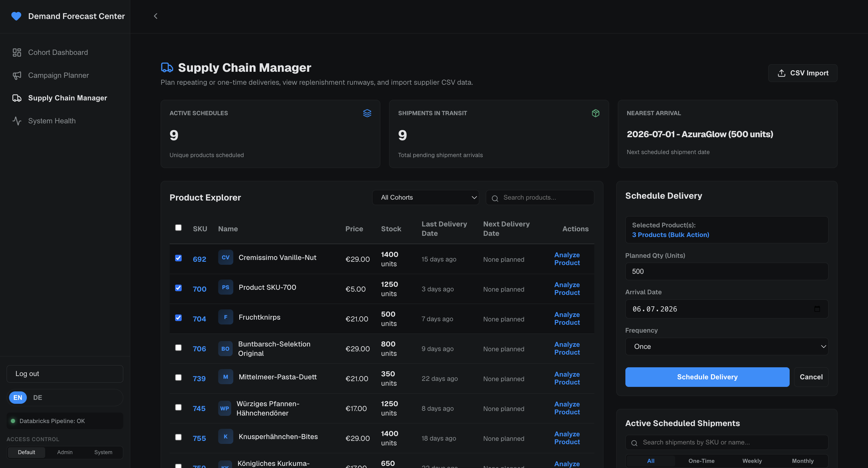868x468 pixels.
Task: Click the Search products input field
Action: click(x=539, y=197)
